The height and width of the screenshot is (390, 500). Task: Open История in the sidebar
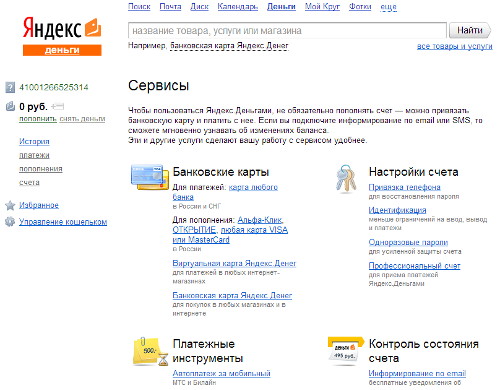coord(34,141)
